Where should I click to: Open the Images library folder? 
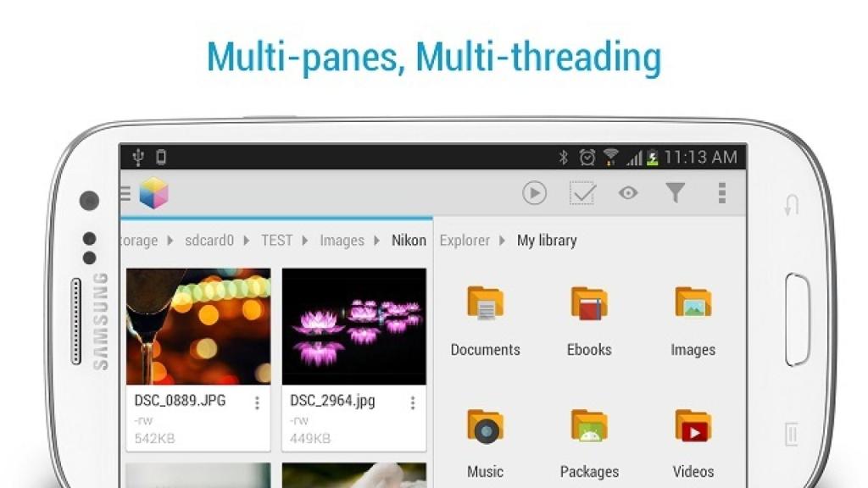tap(693, 303)
